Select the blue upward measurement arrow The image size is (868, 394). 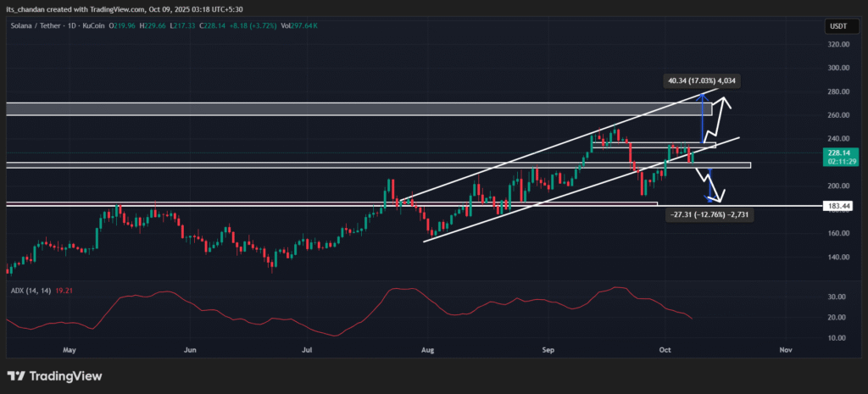(x=702, y=117)
